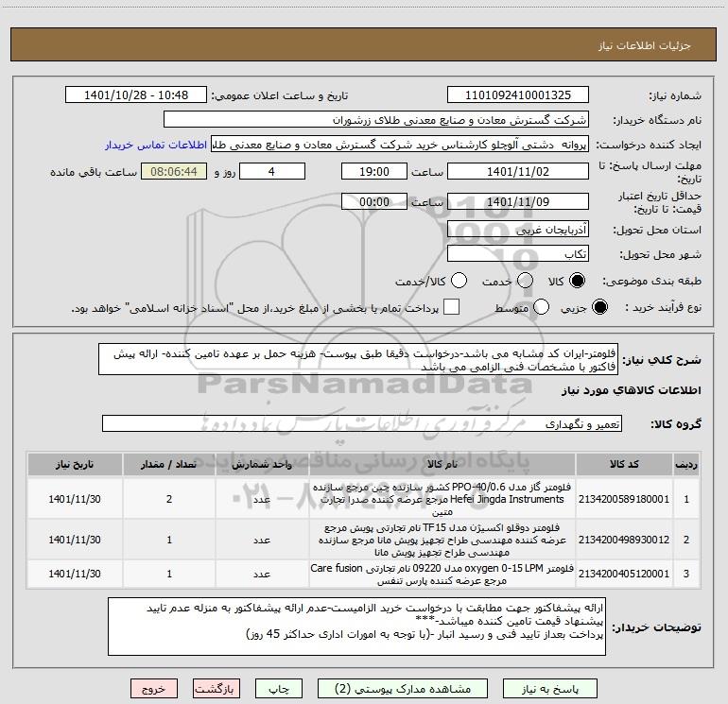Viewport: 728px width, 704px height.
Task: Click the نام کالا column header
Action: click(442, 464)
